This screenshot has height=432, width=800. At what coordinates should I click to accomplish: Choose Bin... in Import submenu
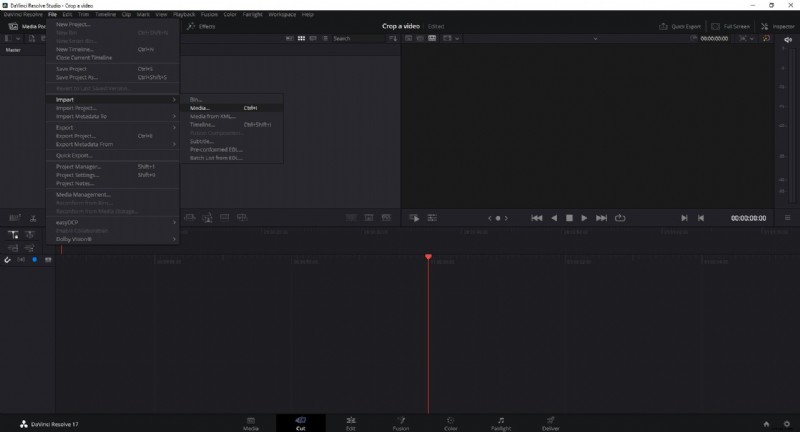232,99
